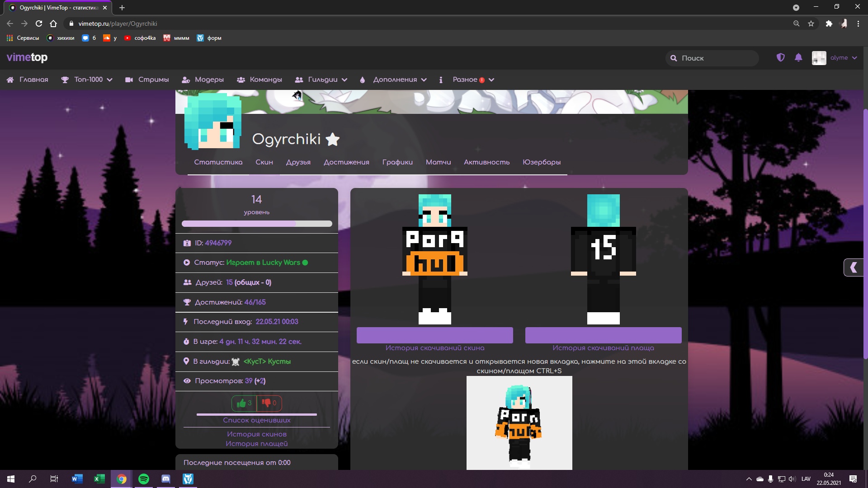Navigate back in the browser

[10, 23]
